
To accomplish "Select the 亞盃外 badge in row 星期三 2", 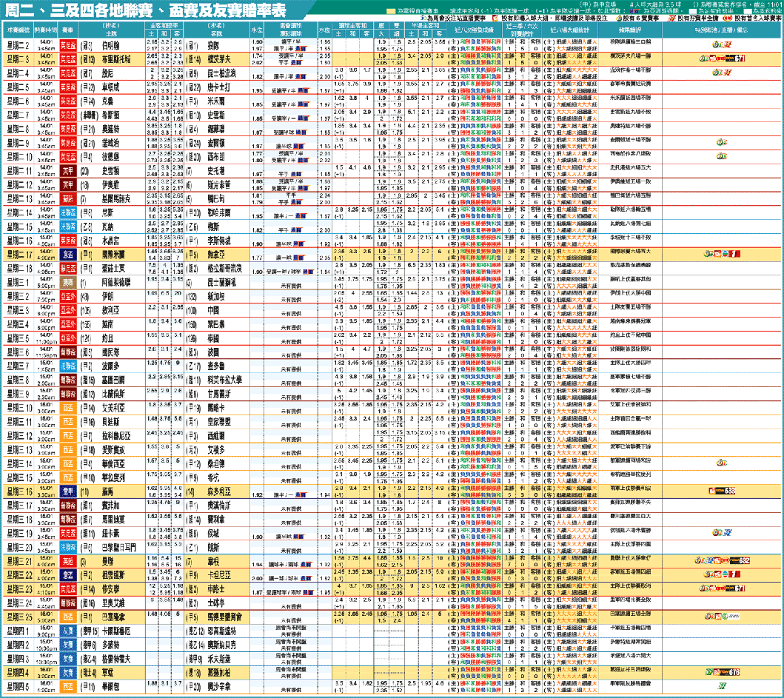I will click(x=68, y=297).
